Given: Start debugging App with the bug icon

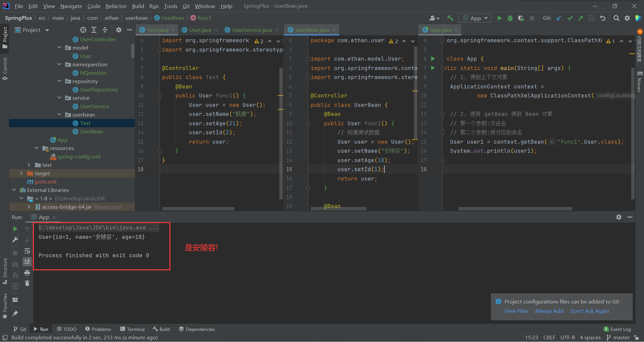Looking at the screenshot, I should 510,18.
